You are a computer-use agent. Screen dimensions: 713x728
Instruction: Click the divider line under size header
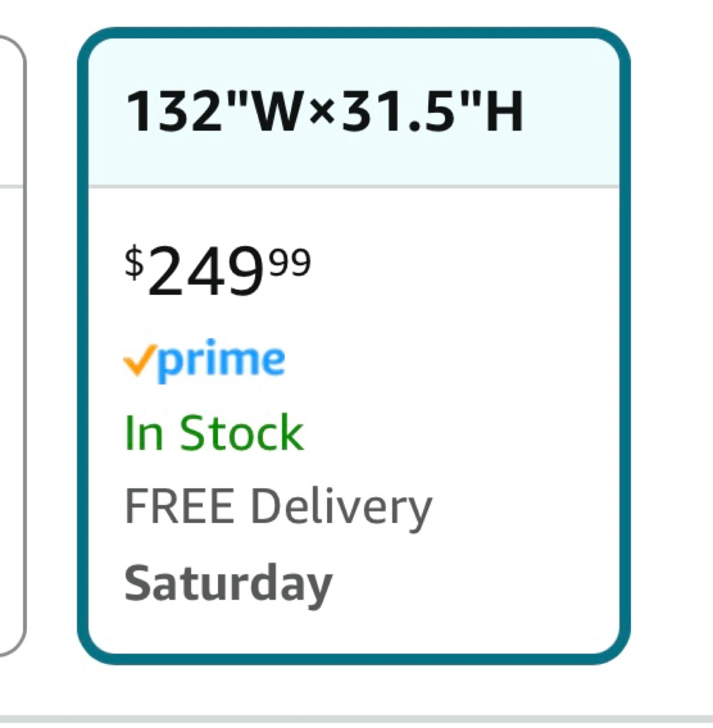[354, 187]
